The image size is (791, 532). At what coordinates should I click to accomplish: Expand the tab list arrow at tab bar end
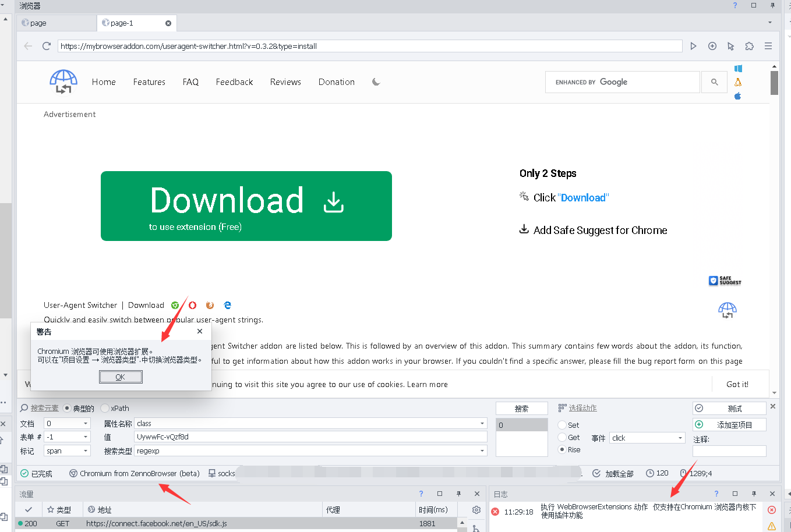coord(770,23)
